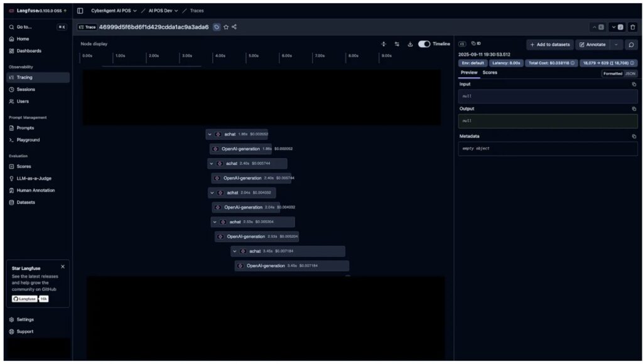Toggle the sidebar panel icon in header
Image resolution: width=643 pixels, height=364 pixels.
point(80,11)
